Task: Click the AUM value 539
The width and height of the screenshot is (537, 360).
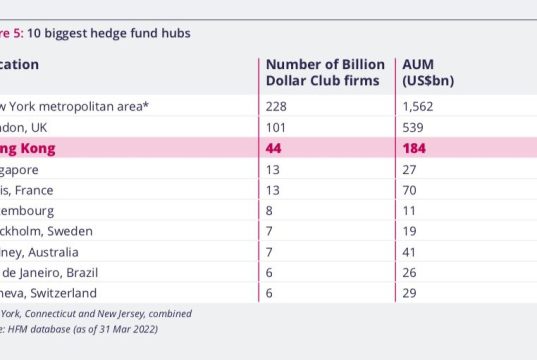Action: click(x=413, y=127)
